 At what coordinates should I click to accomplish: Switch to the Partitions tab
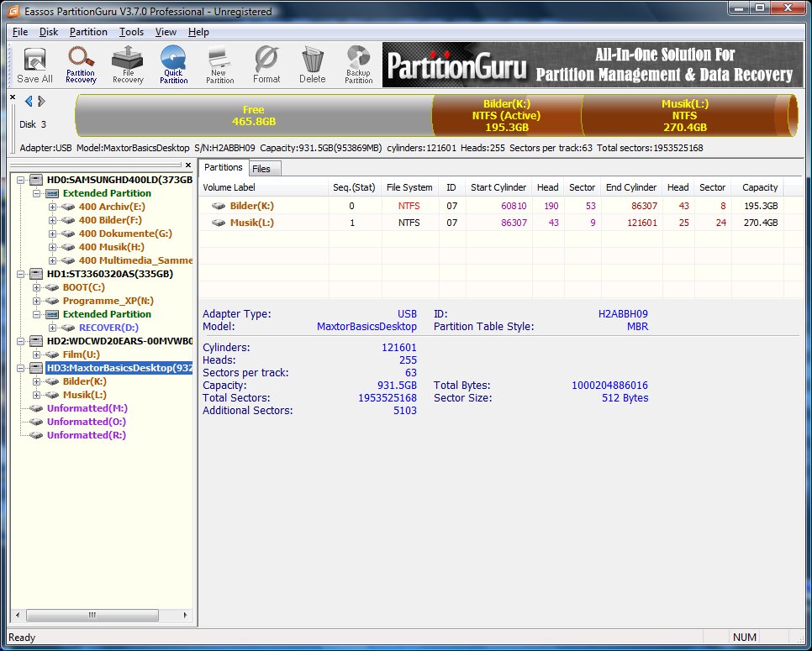224,167
